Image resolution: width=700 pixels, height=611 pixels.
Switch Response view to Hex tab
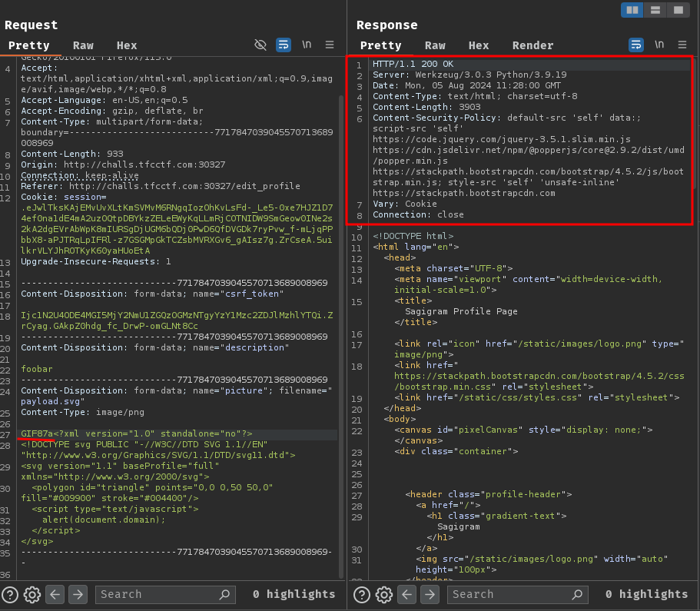click(x=479, y=45)
